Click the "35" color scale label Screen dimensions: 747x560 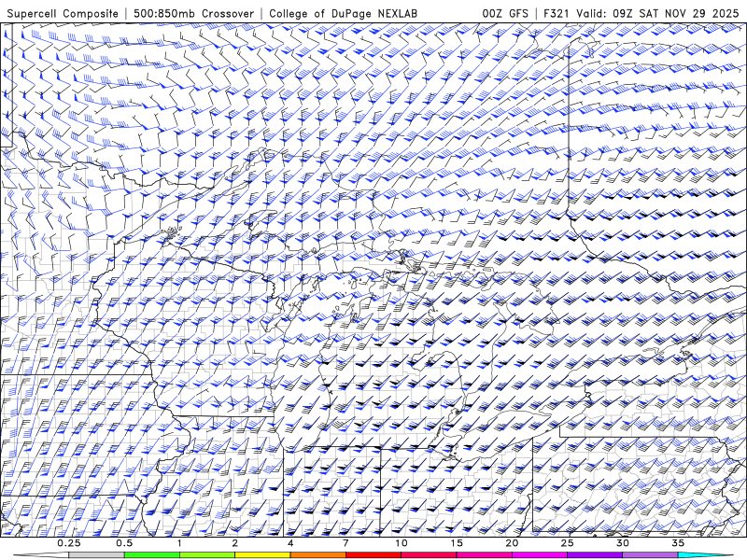(678, 543)
